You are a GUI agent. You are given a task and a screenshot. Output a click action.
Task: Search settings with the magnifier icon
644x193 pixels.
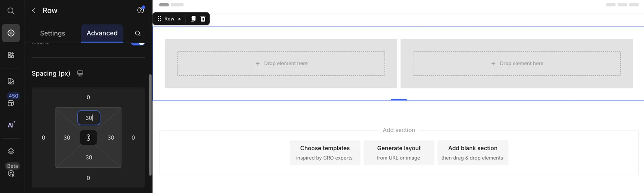[138, 33]
